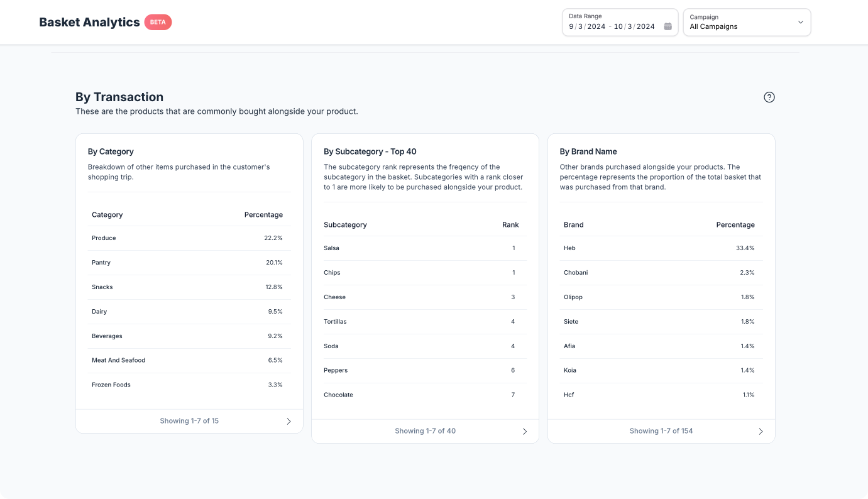
Task: Select the Snacks category row
Action: 189,287
